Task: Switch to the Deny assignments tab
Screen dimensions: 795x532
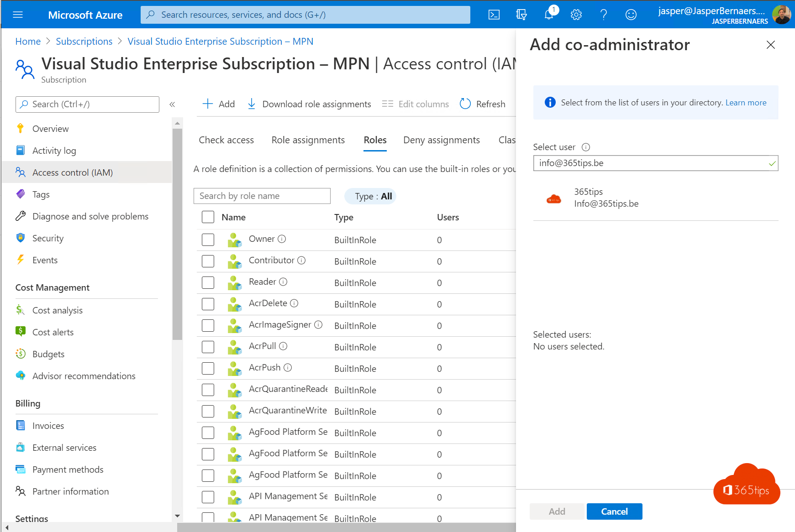Action: coord(441,140)
